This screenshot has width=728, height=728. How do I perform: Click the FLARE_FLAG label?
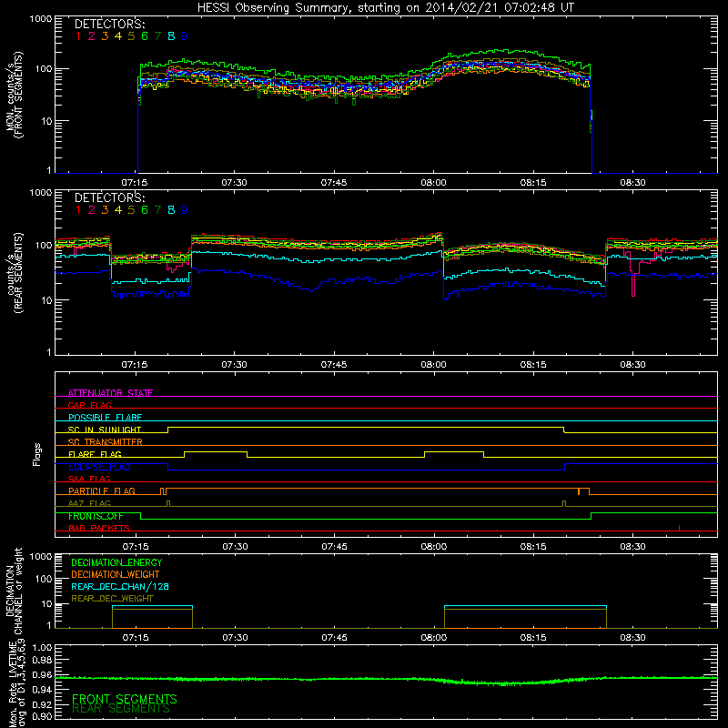click(x=95, y=454)
